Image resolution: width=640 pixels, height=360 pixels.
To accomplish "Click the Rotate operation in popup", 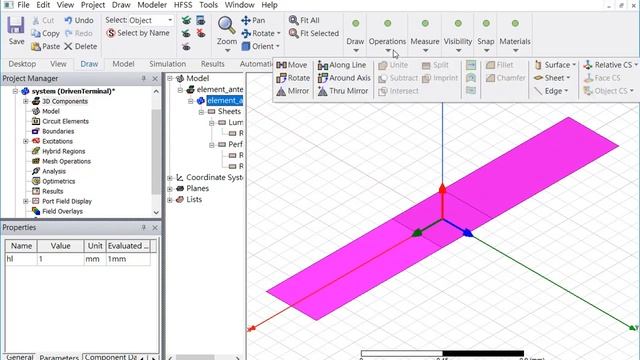I will point(293,78).
